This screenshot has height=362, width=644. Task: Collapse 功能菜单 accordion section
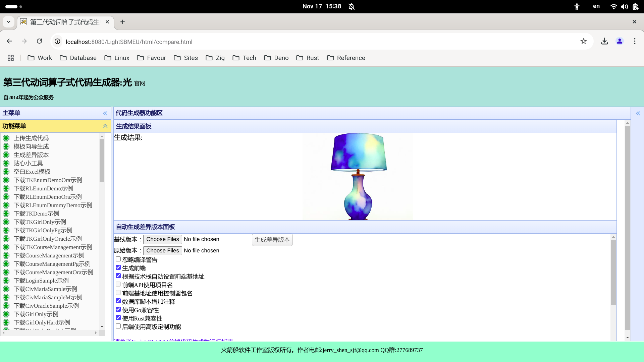tap(105, 126)
